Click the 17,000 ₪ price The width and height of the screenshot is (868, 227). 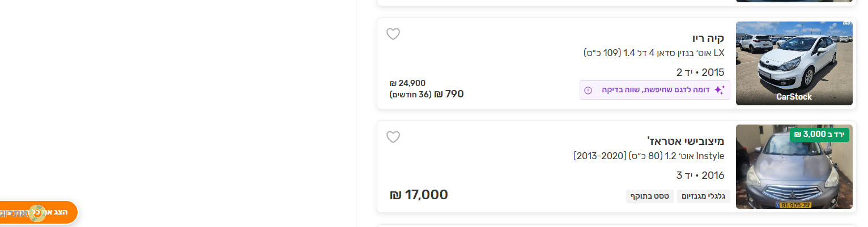tap(419, 195)
